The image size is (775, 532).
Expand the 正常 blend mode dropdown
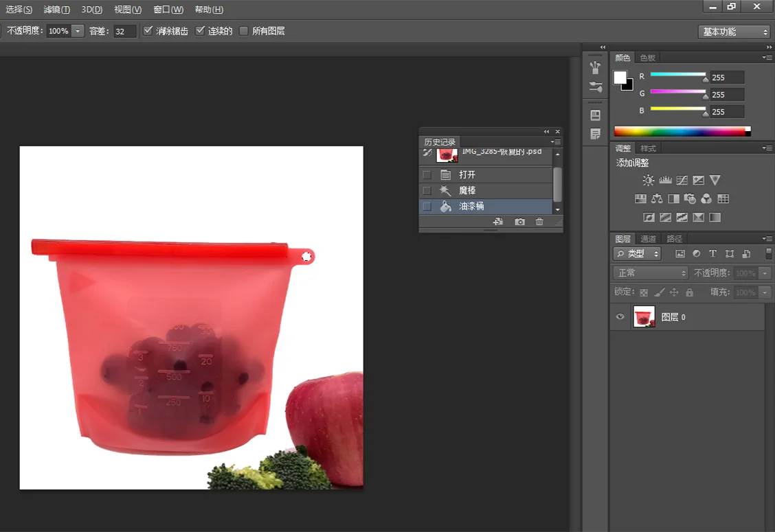coord(650,273)
